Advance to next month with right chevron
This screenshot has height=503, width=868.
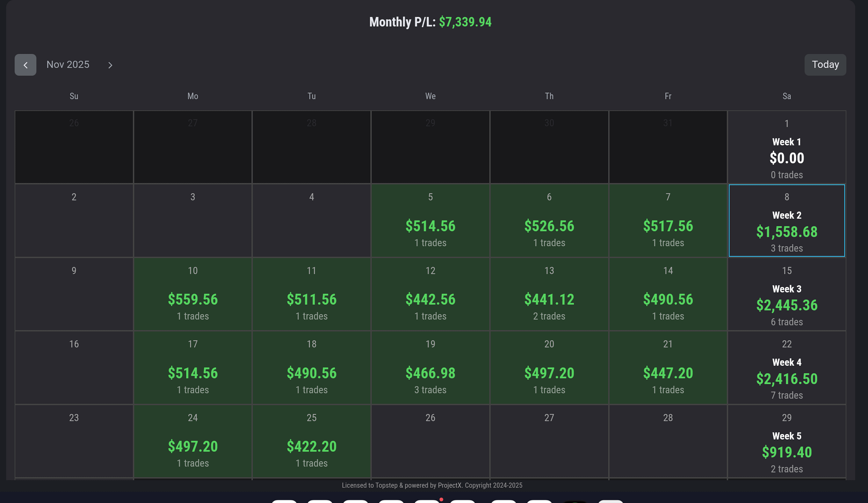coord(110,65)
